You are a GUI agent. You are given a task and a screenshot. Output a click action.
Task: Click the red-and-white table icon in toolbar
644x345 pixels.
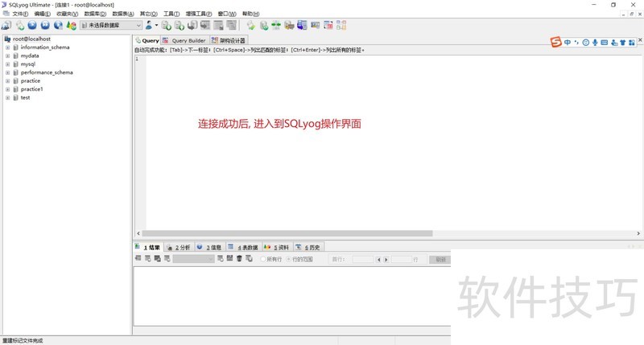(328, 26)
